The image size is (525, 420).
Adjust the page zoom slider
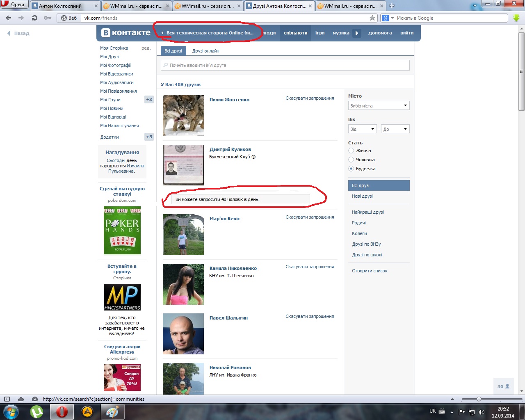tap(478, 399)
